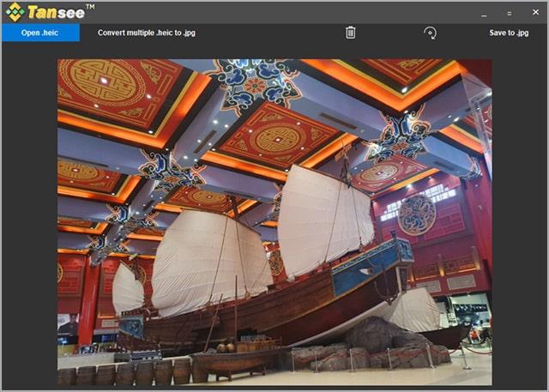Click the ship's blue painted stern panel
This screenshot has height=392, width=549.
[371, 268]
